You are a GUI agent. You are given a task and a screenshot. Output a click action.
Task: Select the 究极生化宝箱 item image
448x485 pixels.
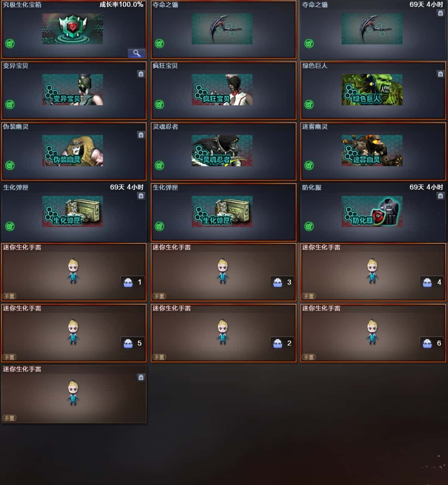pyautogui.click(x=72, y=29)
